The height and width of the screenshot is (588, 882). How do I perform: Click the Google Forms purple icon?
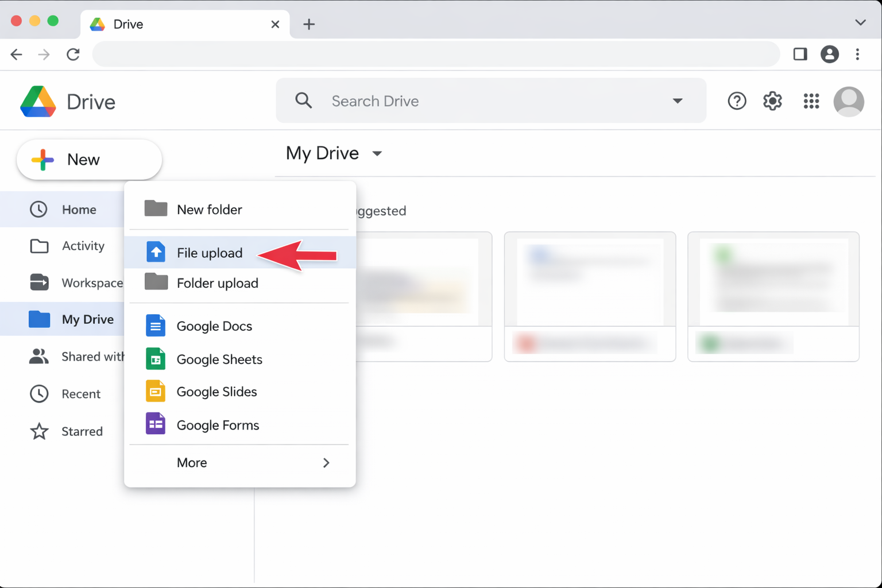(156, 424)
